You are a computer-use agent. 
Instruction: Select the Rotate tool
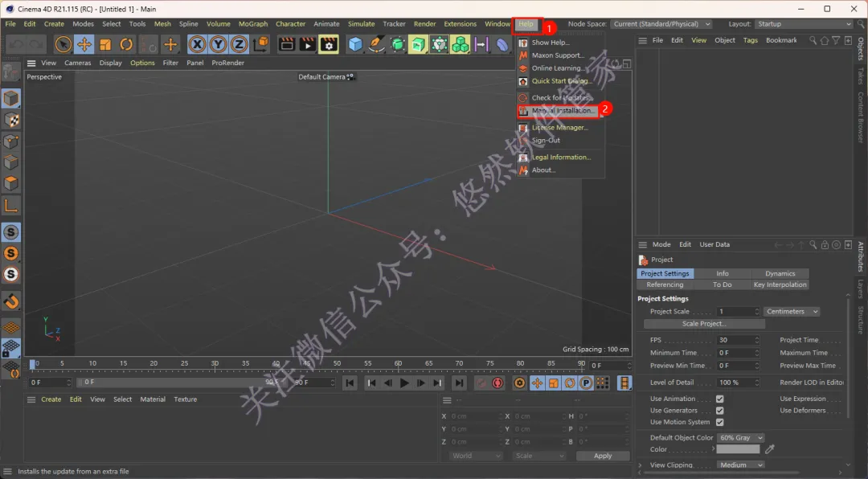coord(126,44)
